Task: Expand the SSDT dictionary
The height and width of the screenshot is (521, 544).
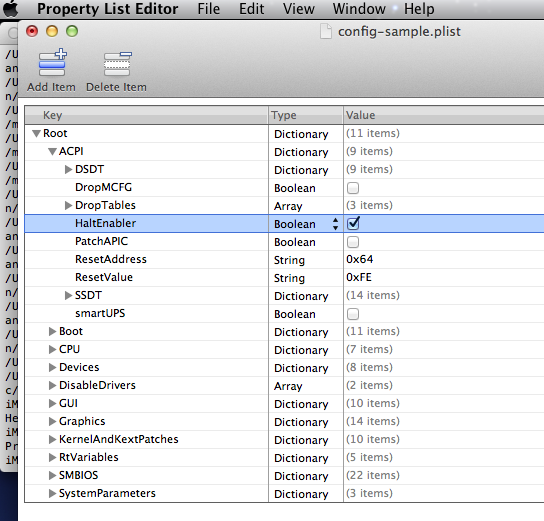Action: (x=68, y=296)
